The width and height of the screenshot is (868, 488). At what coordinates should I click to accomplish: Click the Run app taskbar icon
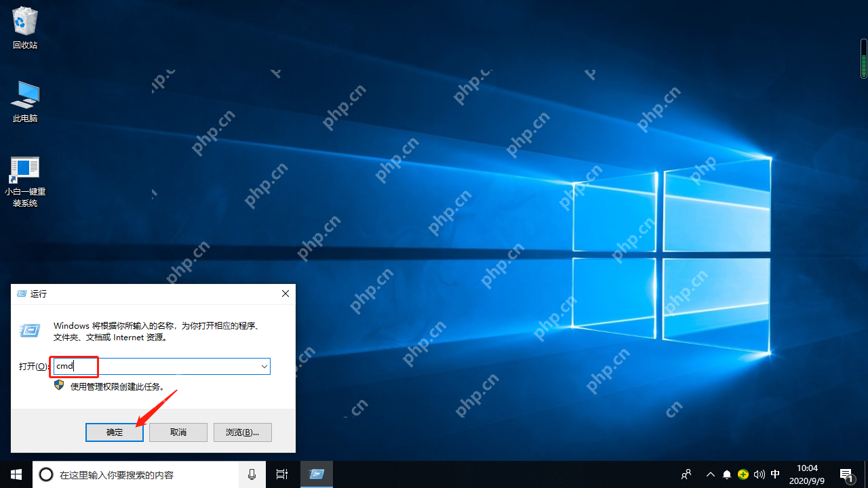[x=316, y=474]
